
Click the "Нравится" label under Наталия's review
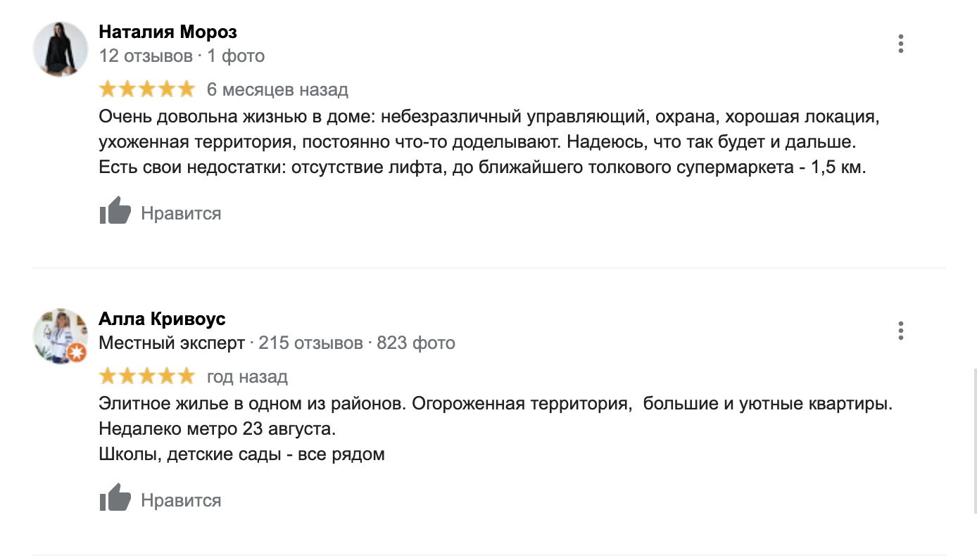pyautogui.click(x=181, y=214)
